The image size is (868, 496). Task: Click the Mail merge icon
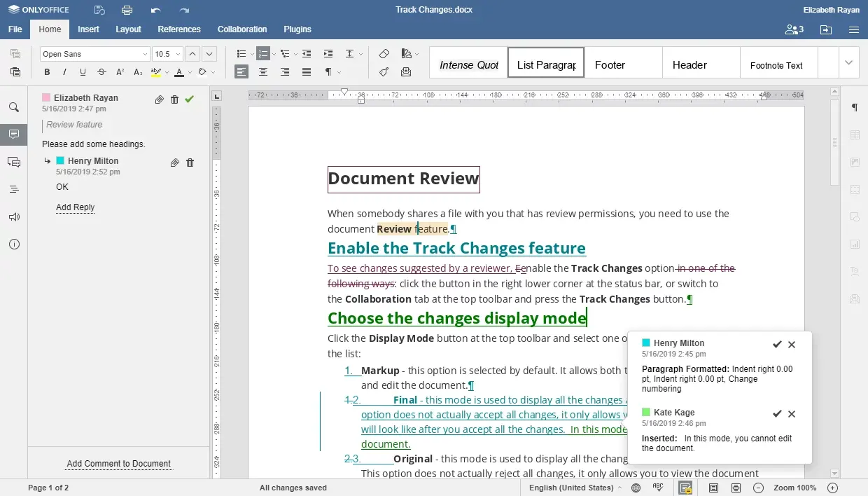[406, 72]
